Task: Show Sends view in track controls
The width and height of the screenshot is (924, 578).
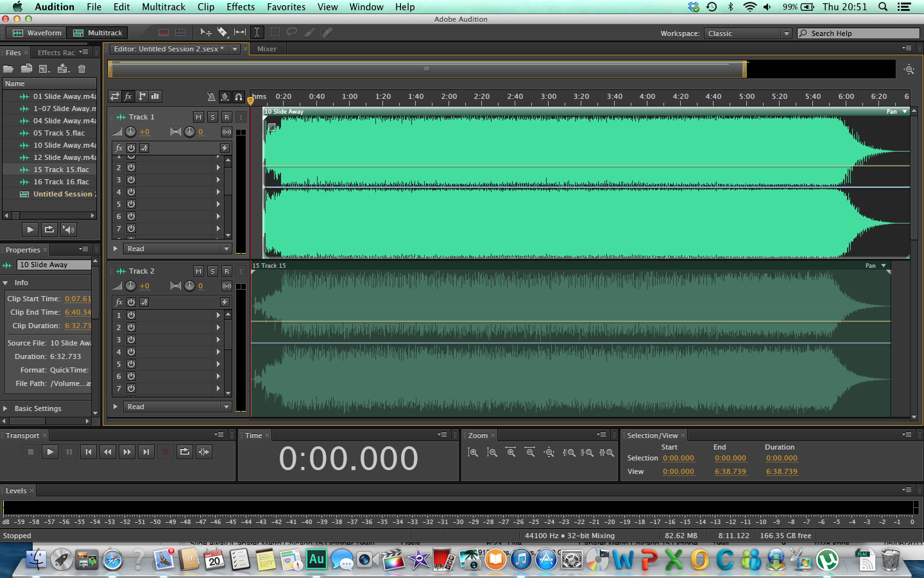Action: pos(142,96)
